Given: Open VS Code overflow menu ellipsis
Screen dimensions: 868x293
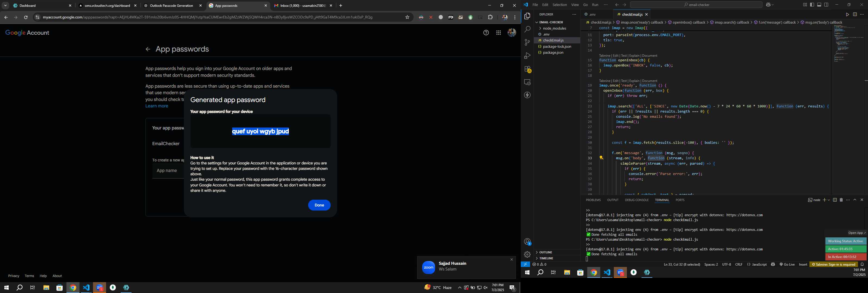Looking at the screenshot, I should pos(605,5).
